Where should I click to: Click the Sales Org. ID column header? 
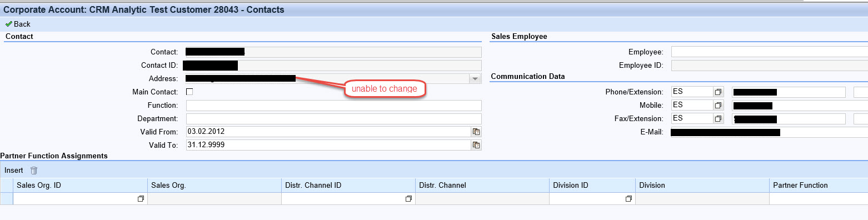pyautogui.click(x=80, y=186)
